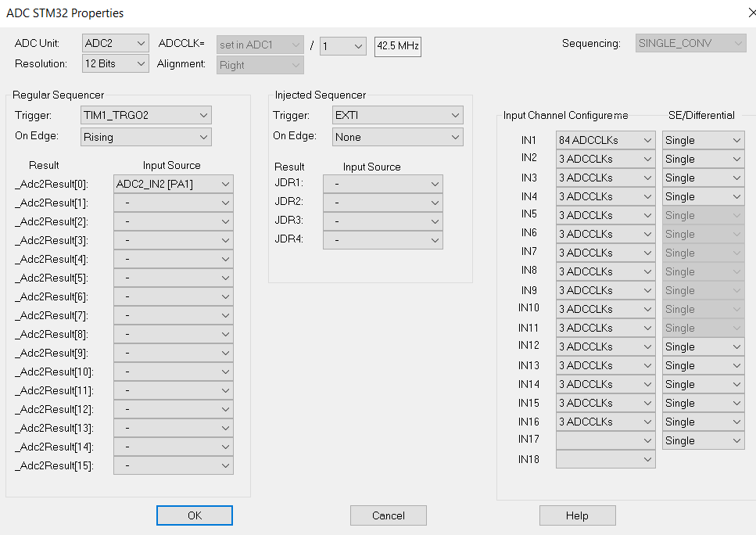Open IN16 SE/Differential dropdown
The image size is (756, 535).
[704, 422]
